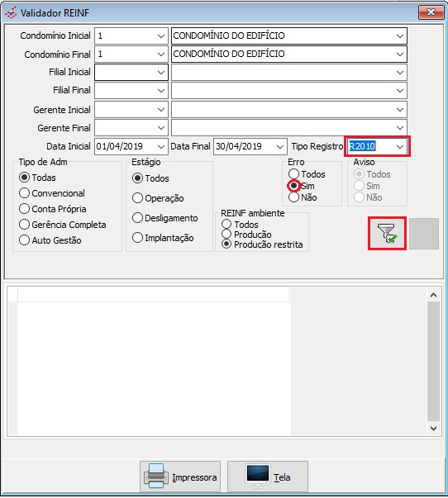Click the monitor icon for Tela
This screenshot has height=498, width=448.
pyautogui.click(x=258, y=476)
